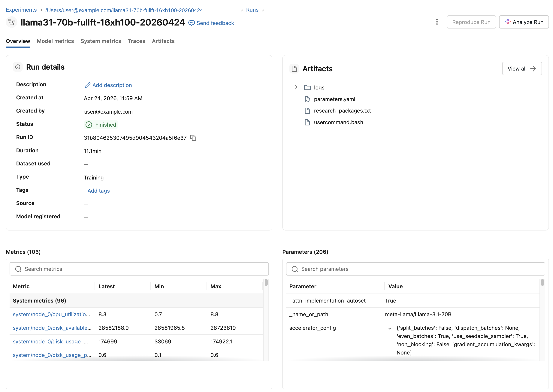The image size is (553, 392).
Task: Select parameters.yaml artifact
Action: [334, 99]
